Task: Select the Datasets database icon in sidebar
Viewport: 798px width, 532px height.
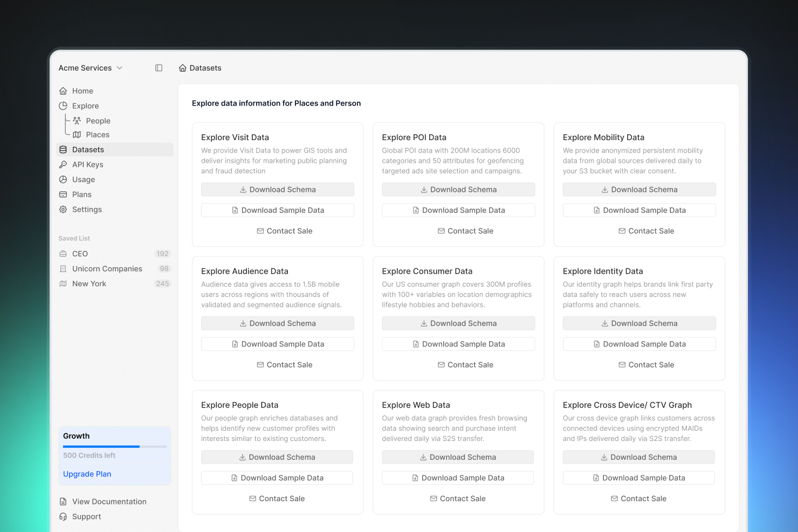Action: coord(63,150)
